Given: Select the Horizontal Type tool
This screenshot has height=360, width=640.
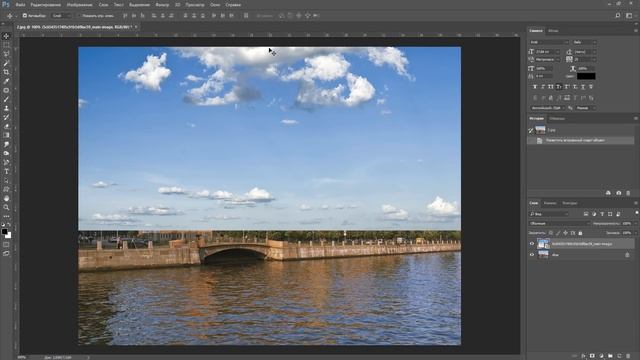Looking at the screenshot, I should [x=6, y=171].
